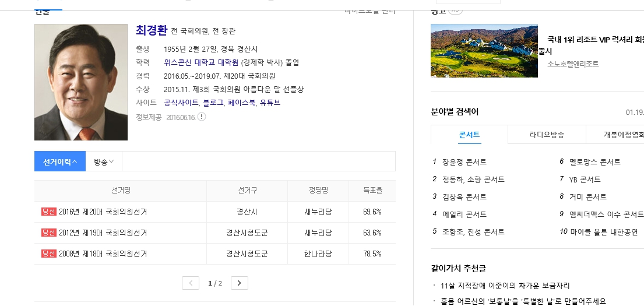Open 홀몸 어르신의 '보통날' article link
Image resolution: width=644 pixels, height=306 pixels.
[x=523, y=301]
